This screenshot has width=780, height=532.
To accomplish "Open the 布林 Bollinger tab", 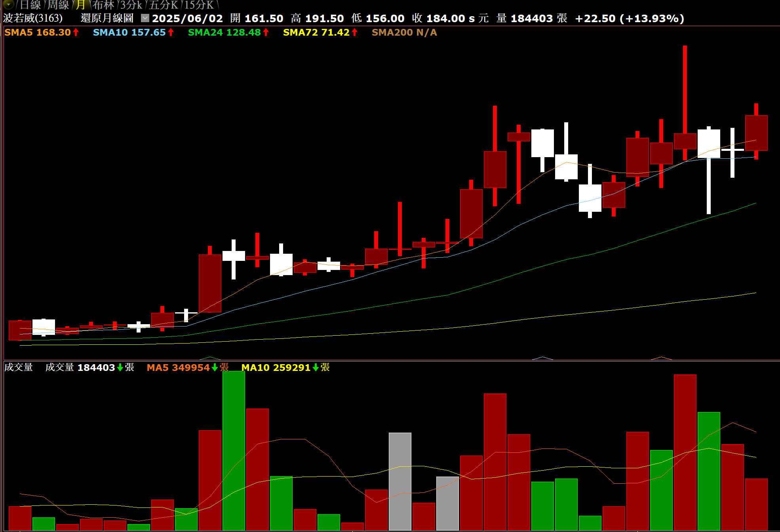I will coord(103,5).
